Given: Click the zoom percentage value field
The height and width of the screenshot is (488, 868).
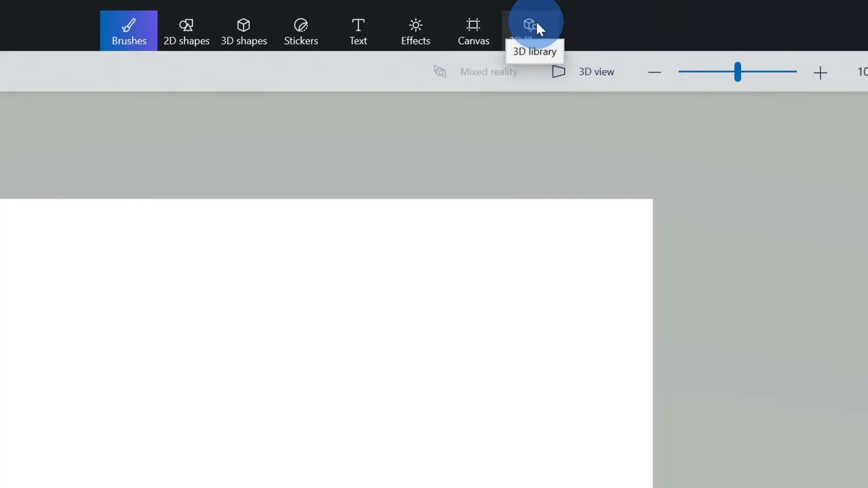Looking at the screenshot, I should (862, 72).
